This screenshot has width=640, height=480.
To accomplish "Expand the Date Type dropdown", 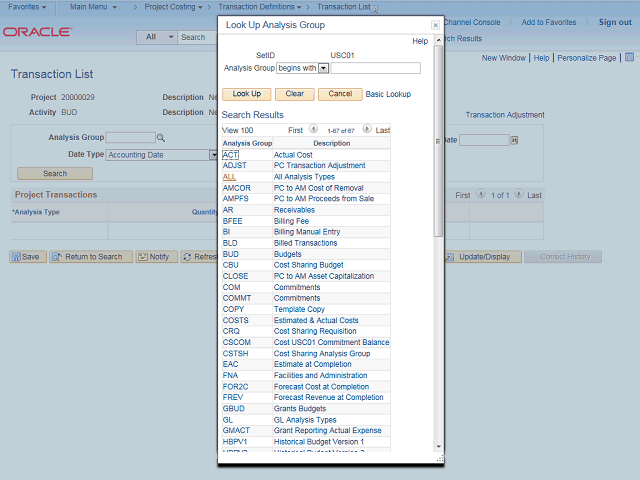I will [x=213, y=155].
